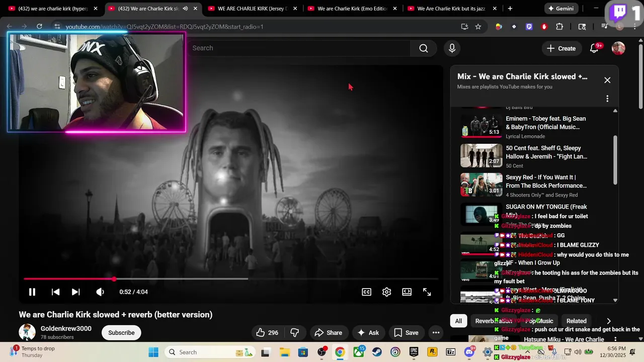Viewport: 644px width, 362px height.
Task: Open the YouTube account avatar menu
Action: (618, 48)
